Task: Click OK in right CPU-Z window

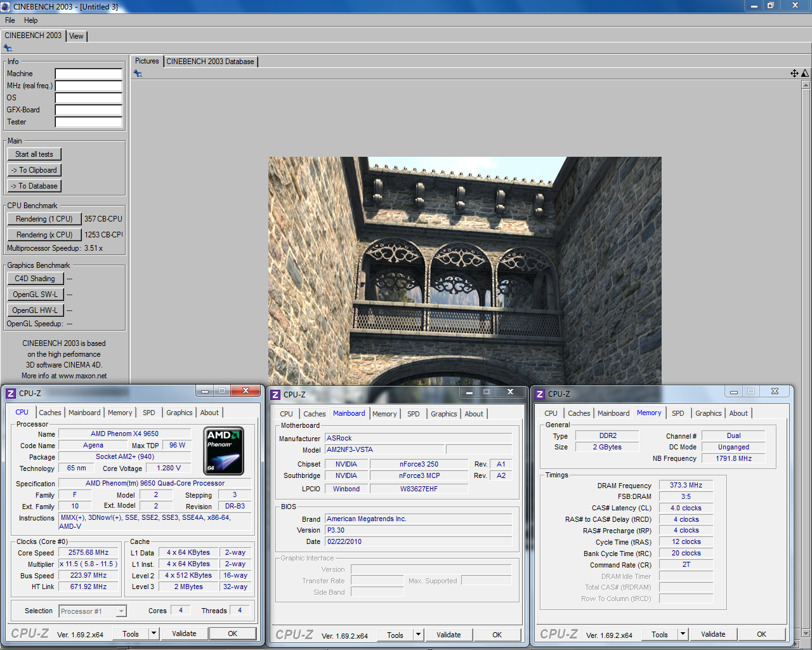Action: click(x=761, y=634)
